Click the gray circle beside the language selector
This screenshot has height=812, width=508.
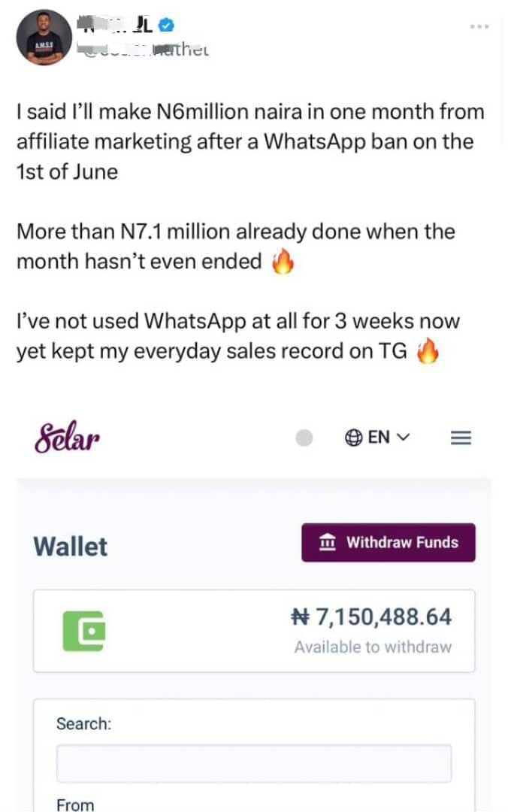(x=304, y=438)
